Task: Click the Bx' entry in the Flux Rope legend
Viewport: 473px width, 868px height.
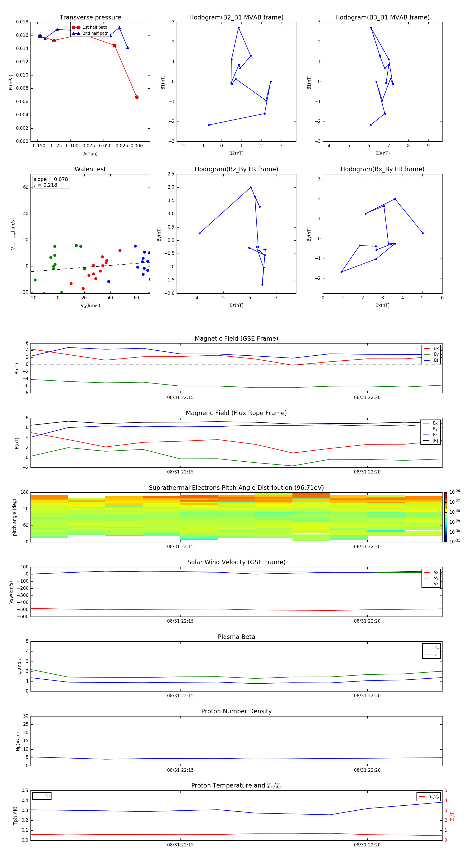Action: pos(431,423)
